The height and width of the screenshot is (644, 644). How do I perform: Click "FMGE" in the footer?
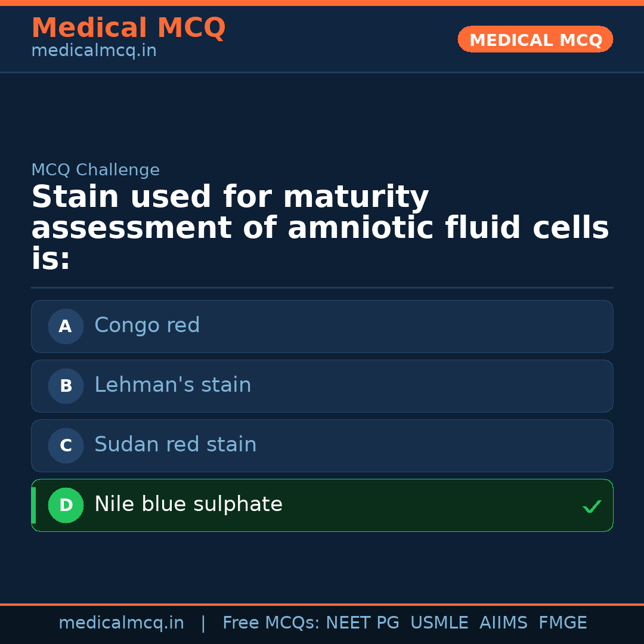[x=562, y=623]
